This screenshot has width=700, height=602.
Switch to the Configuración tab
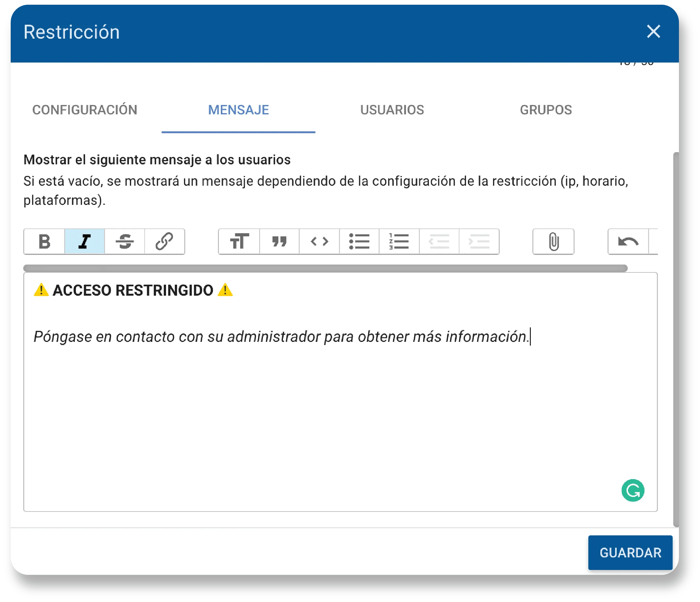[x=85, y=110]
